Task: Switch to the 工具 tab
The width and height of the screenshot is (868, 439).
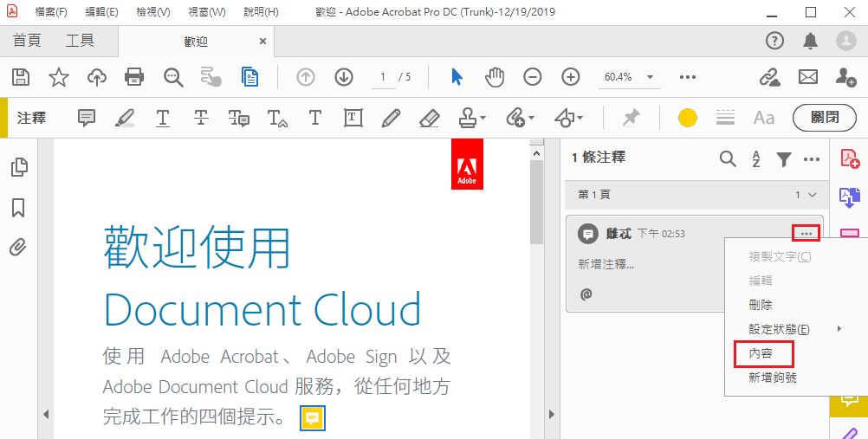Action: [x=81, y=41]
